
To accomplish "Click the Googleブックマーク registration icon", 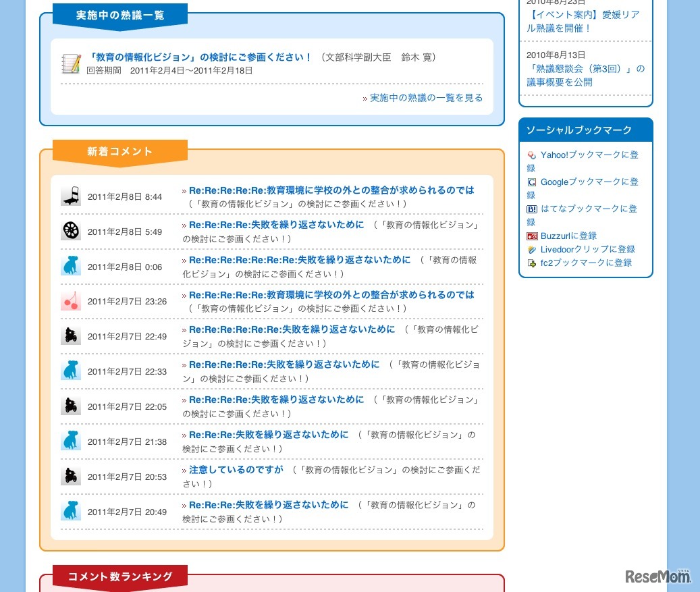I will [531, 182].
